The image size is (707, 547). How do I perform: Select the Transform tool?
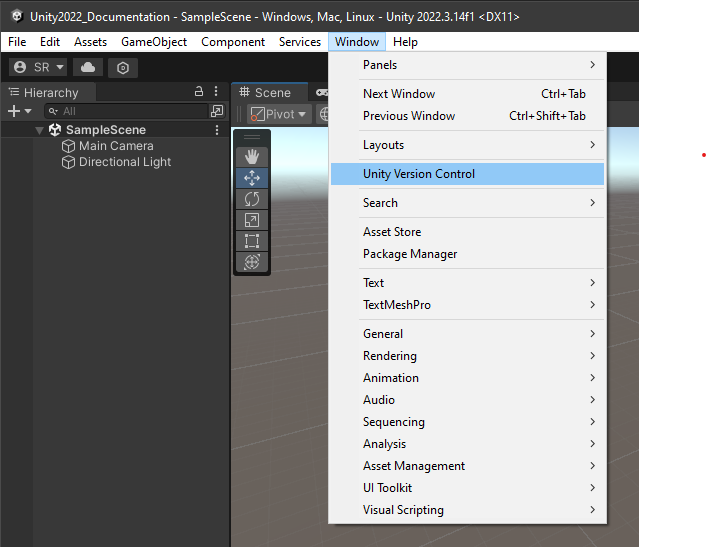click(251, 261)
